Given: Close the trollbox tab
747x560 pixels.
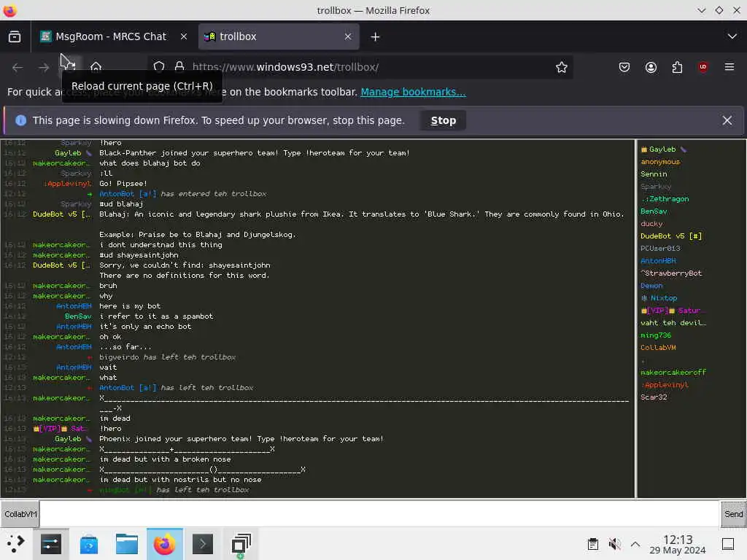Looking at the screenshot, I should pos(348,36).
